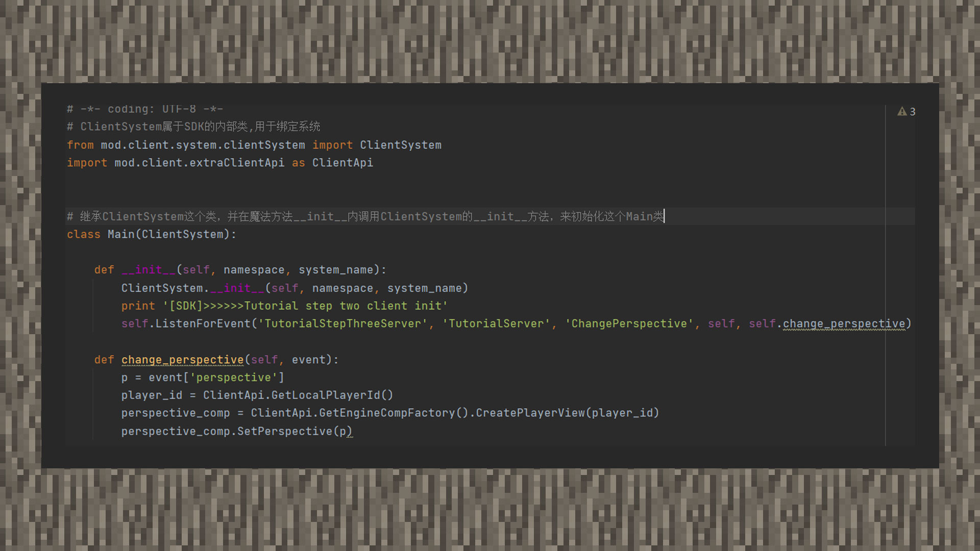Click the 'class Main(ClientSystem):' declaration

pos(152,234)
